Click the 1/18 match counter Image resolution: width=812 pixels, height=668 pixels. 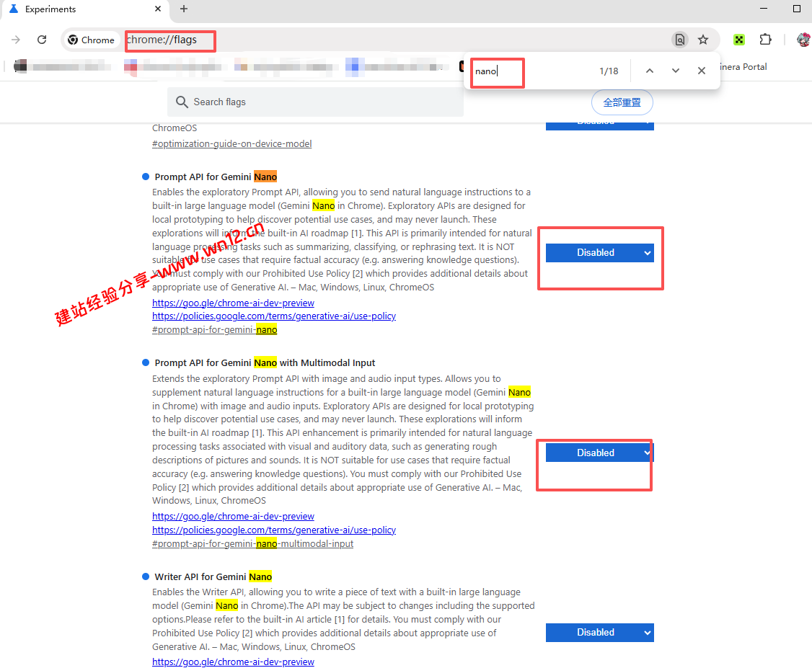[x=609, y=71]
